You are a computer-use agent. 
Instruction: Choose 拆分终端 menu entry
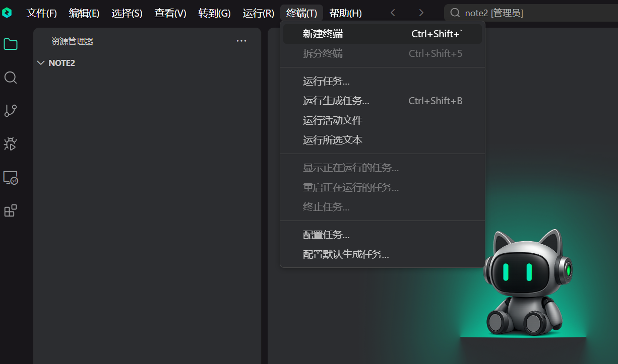[x=383, y=53]
